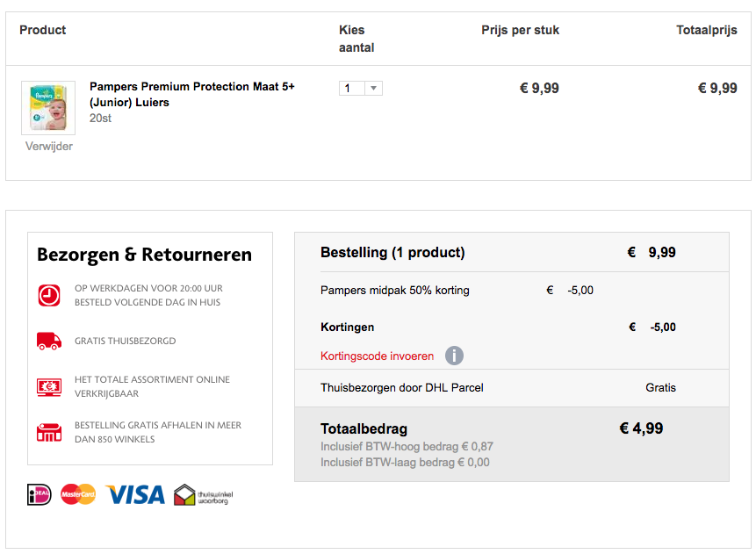Open the Pampers Premium Protection product title
The width and height of the screenshot is (756, 554).
coord(191,94)
